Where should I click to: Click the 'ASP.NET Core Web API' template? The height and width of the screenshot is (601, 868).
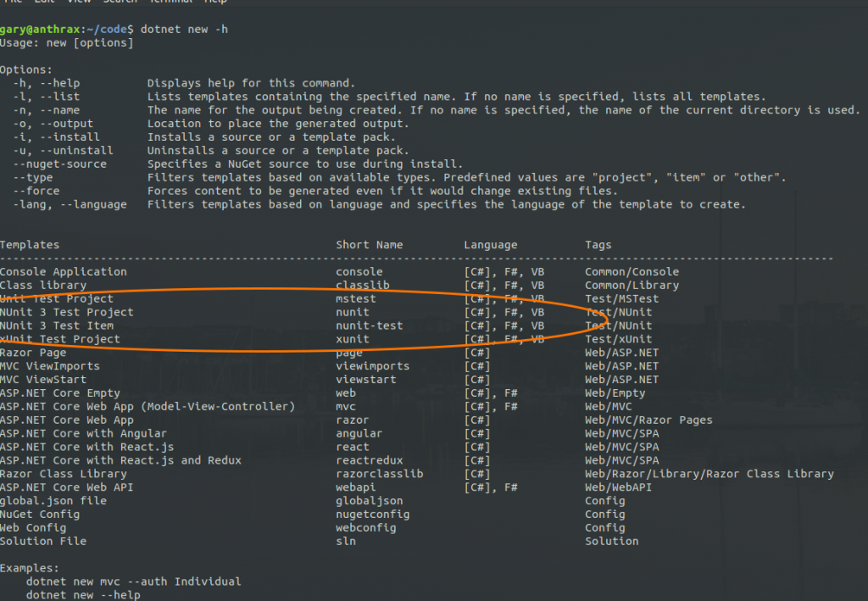(x=66, y=487)
